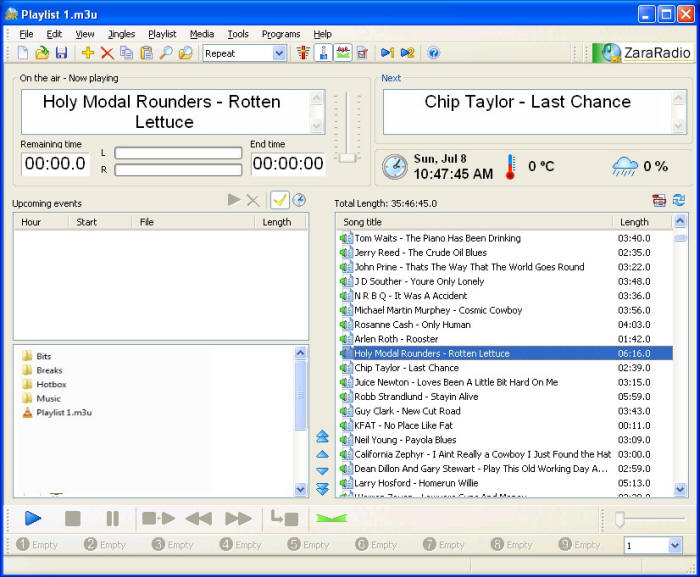Open the jingle page number dropdown

point(674,545)
